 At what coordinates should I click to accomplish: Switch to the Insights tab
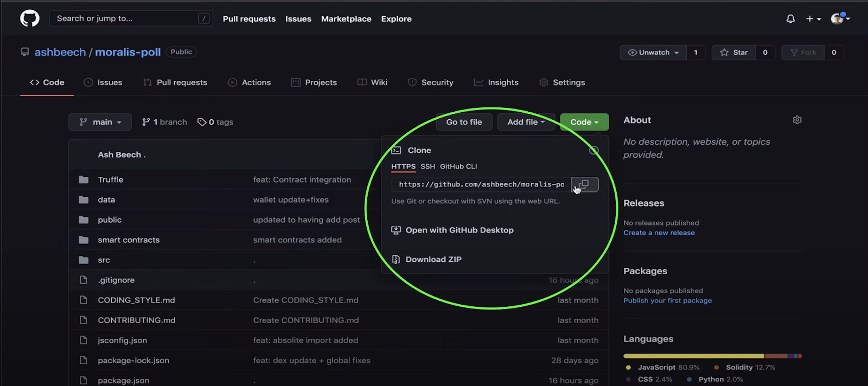click(x=496, y=82)
